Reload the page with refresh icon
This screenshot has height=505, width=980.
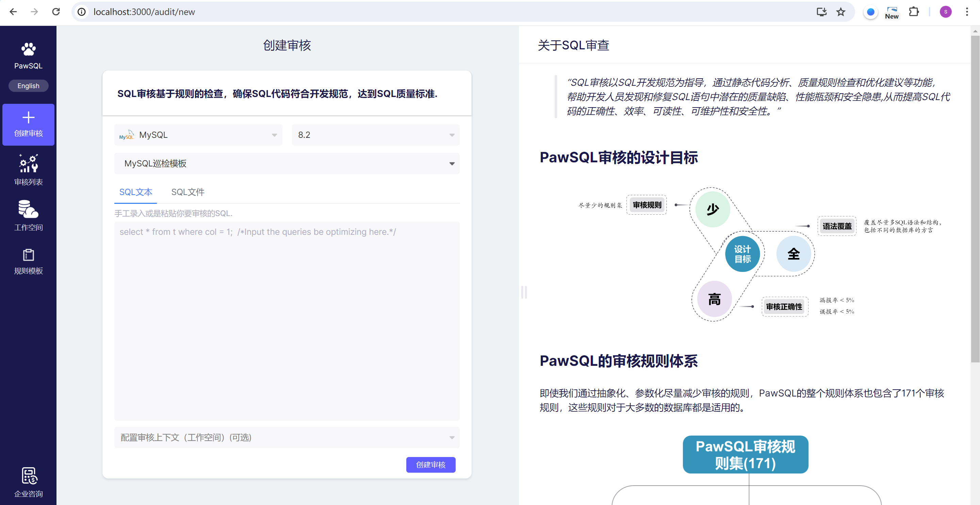(56, 12)
